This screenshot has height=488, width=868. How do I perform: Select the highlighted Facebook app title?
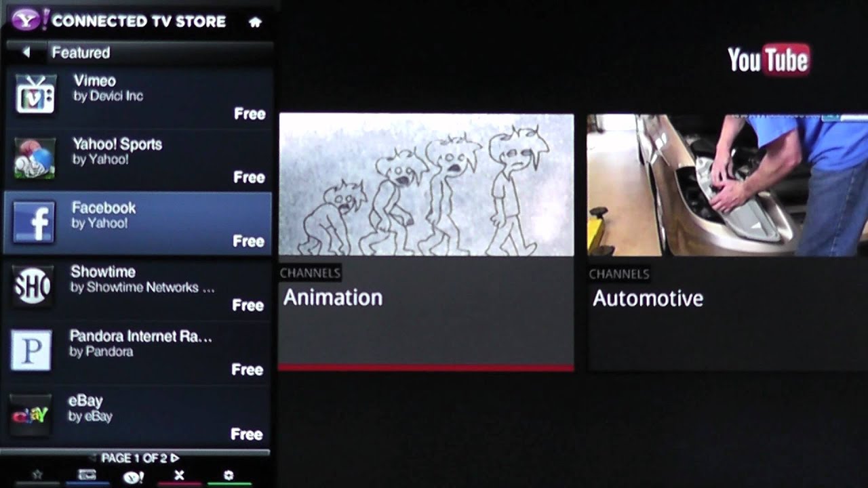pyautogui.click(x=104, y=208)
